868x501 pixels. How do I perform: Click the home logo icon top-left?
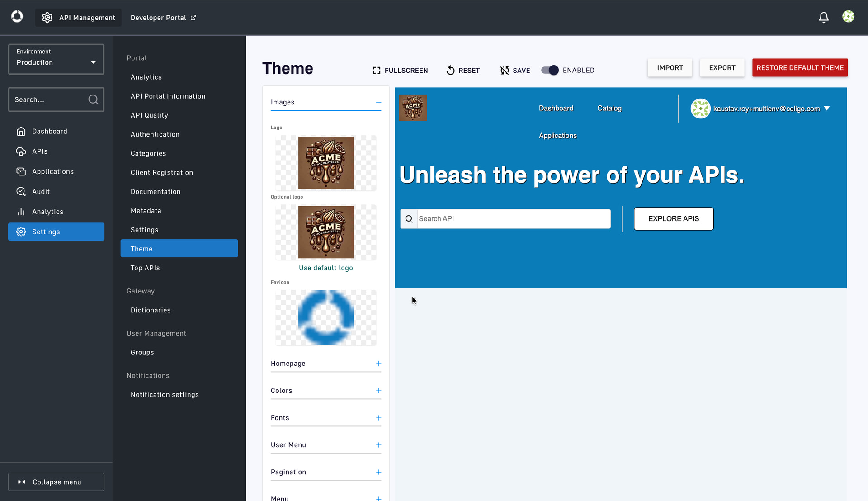pos(17,17)
